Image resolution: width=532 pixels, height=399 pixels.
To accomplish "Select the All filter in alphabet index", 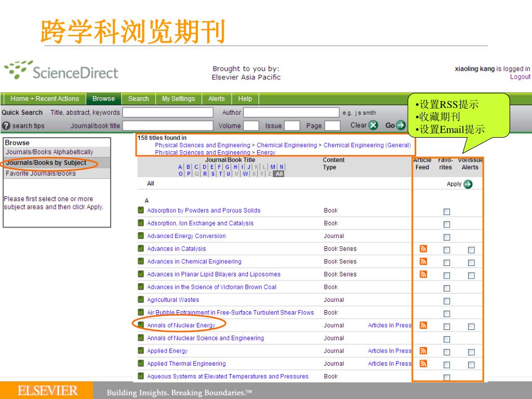I will (279, 174).
